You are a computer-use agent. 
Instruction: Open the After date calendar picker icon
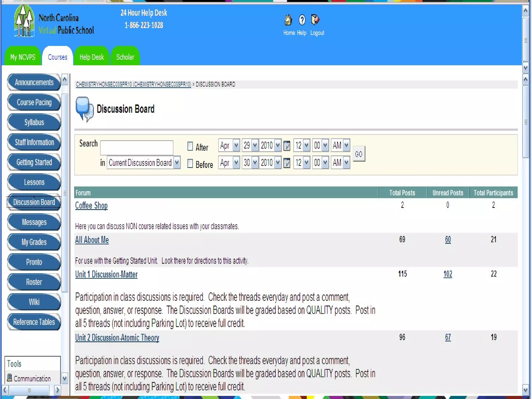[287, 146]
